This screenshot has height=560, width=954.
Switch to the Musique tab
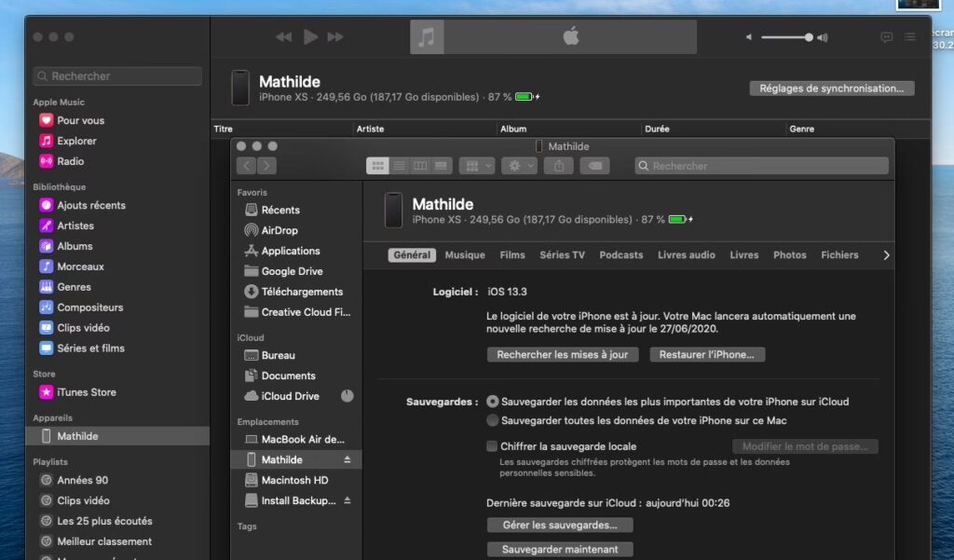coord(465,255)
